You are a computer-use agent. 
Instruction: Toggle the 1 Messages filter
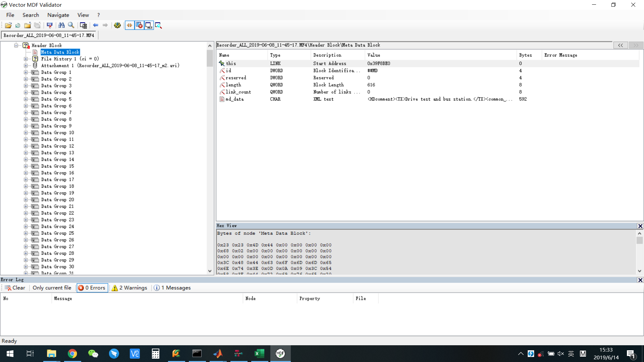(172, 288)
